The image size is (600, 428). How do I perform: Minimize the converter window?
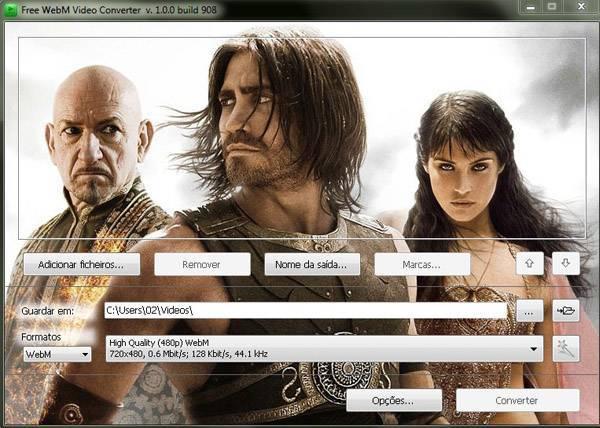tap(530, 7)
